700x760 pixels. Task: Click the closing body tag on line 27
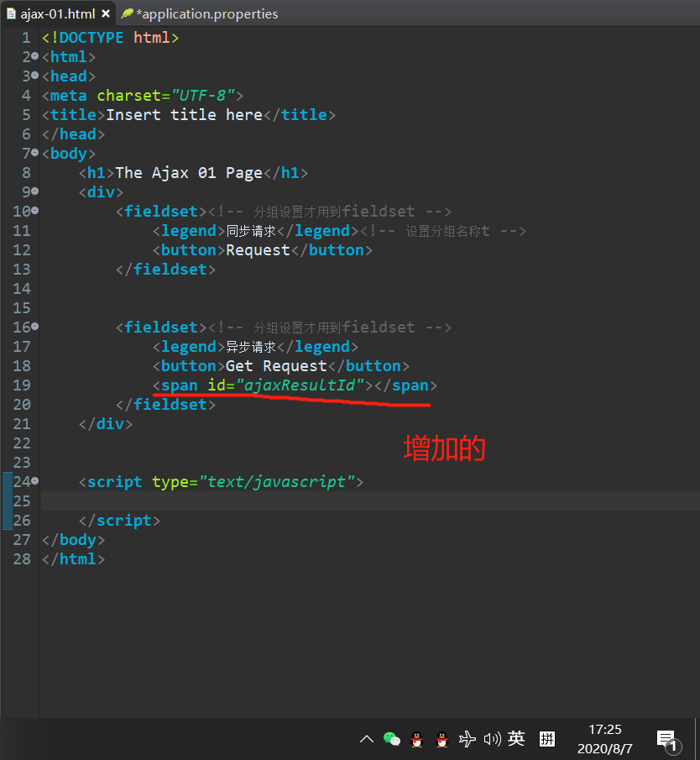pos(73,540)
